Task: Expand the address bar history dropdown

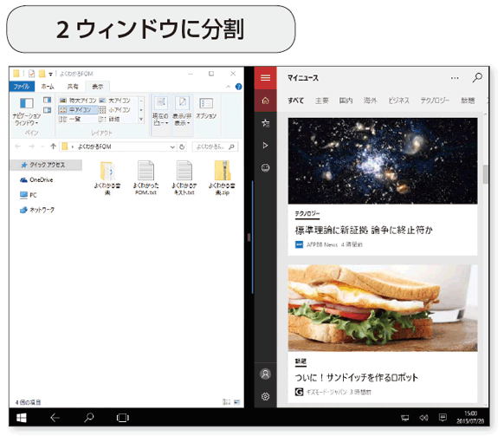Action: tap(172, 147)
